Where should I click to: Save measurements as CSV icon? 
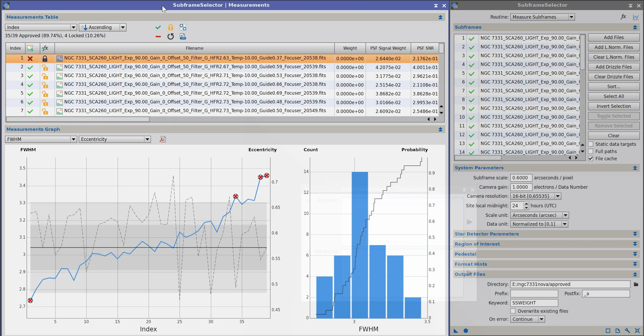[x=183, y=36]
